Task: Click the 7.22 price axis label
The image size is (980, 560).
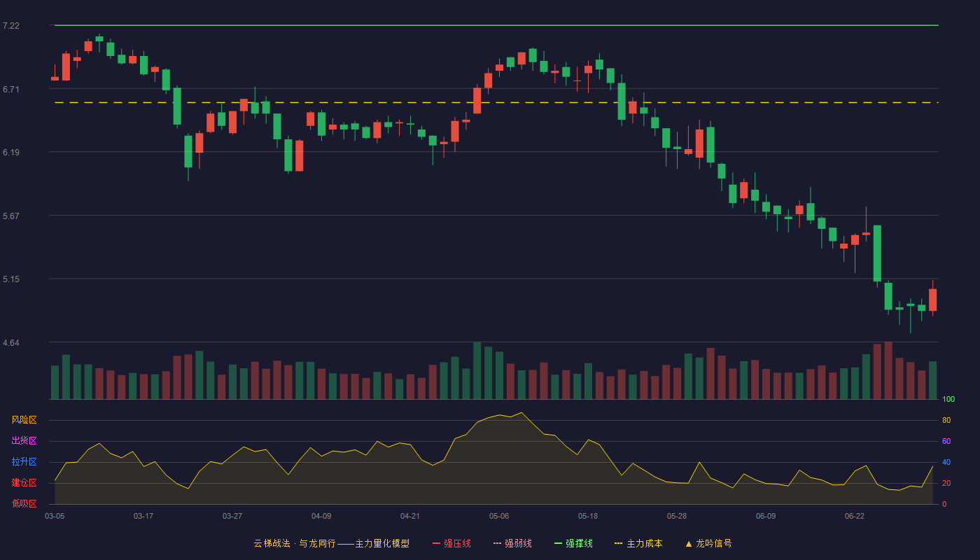Action: click(x=11, y=26)
